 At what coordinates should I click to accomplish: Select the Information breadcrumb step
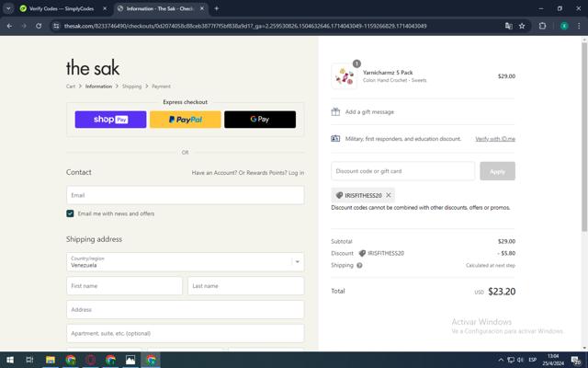(x=98, y=86)
